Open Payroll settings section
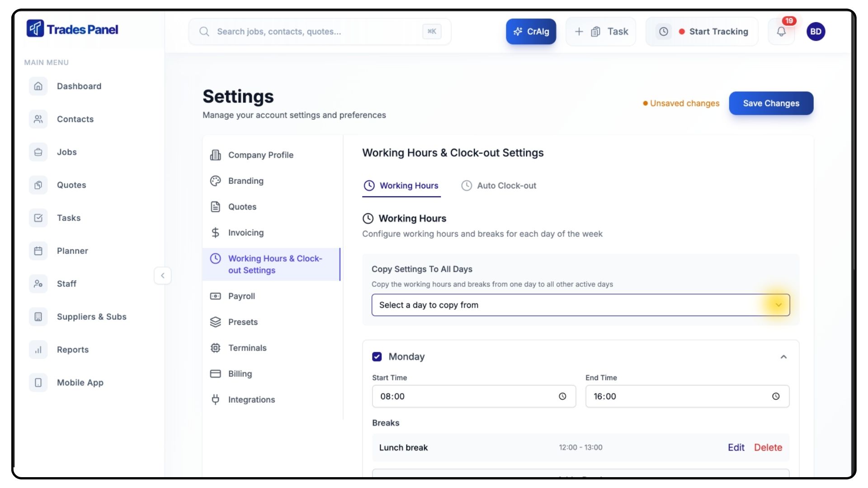The width and height of the screenshot is (868, 488). pos(241,296)
